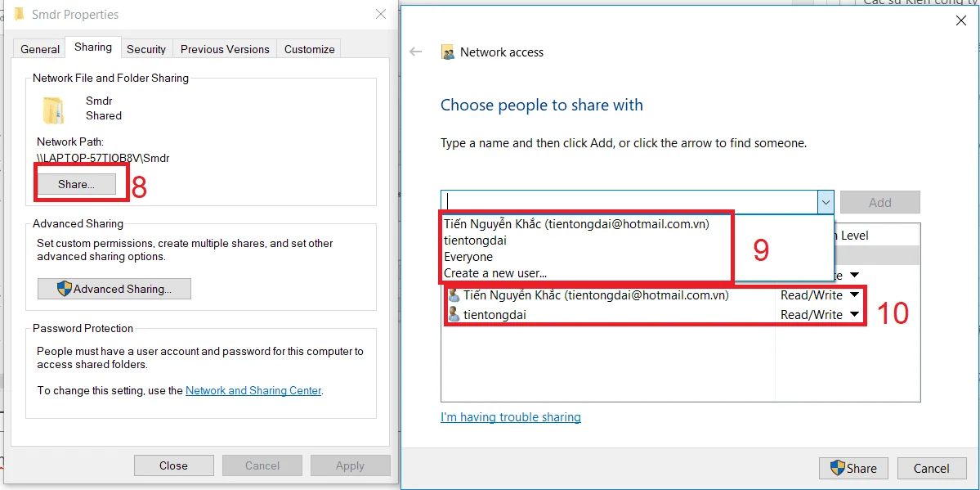Click the Network access people icon

tap(448, 52)
